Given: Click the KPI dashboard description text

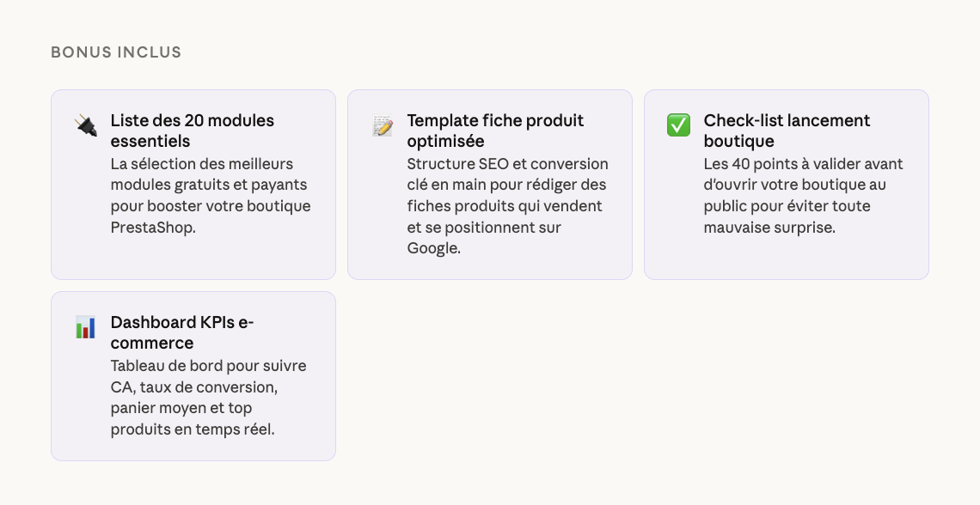Looking at the screenshot, I should pyautogui.click(x=208, y=398).
